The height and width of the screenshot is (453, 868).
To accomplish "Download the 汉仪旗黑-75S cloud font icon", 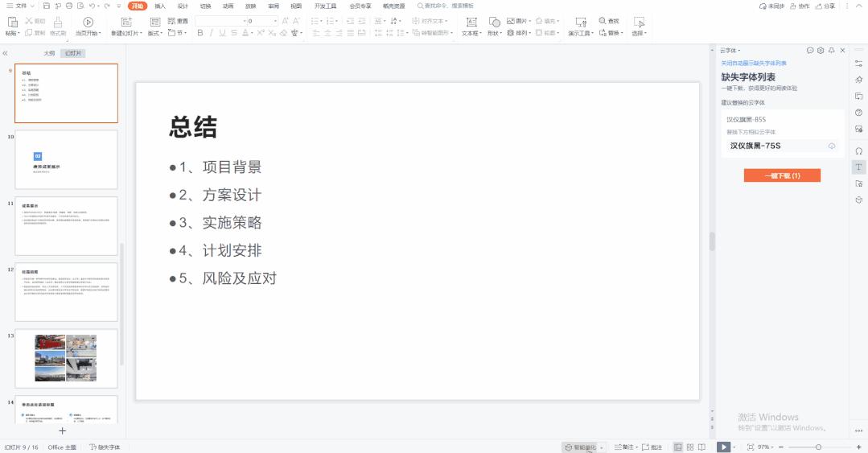I will coord(832,146).
